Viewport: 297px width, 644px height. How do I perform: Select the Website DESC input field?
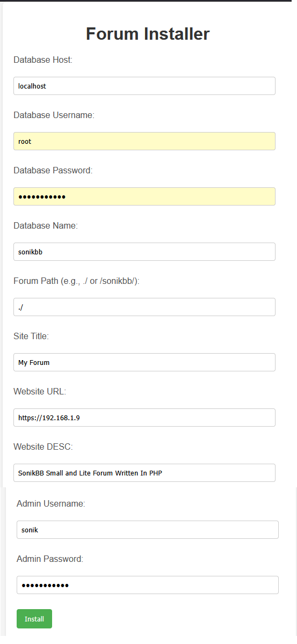tap(144, 473)
